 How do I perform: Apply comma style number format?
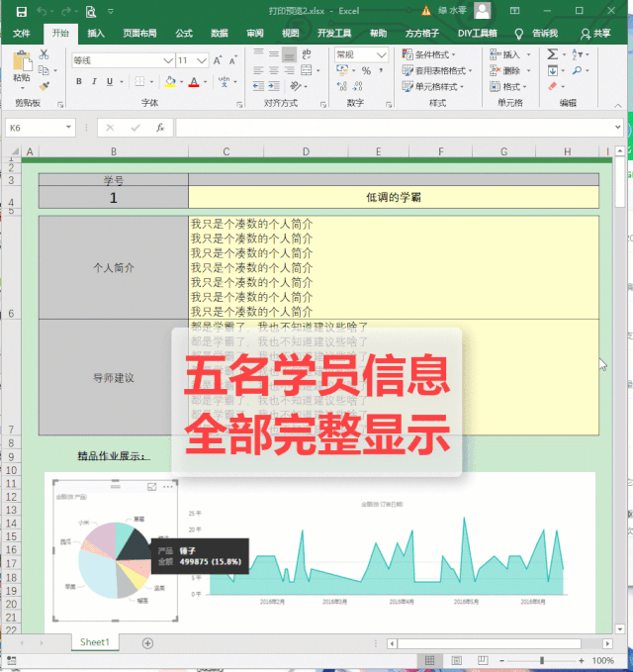point(381,70)
